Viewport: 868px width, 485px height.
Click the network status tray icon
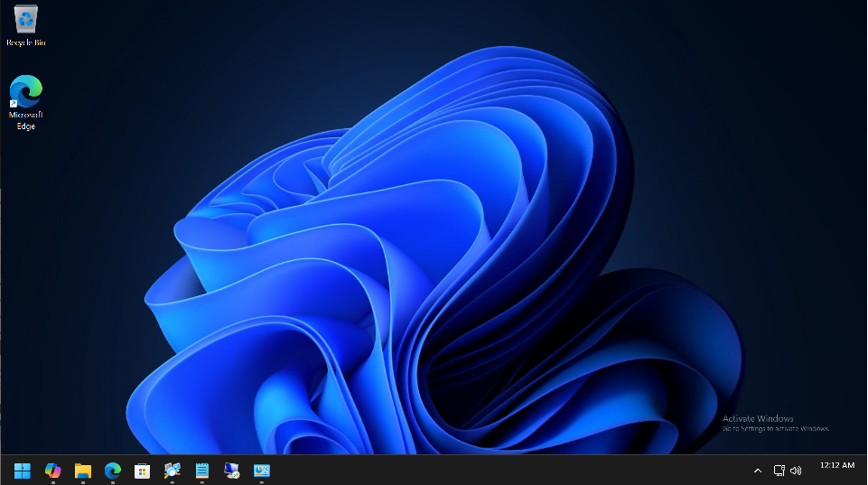coord(779,471)
